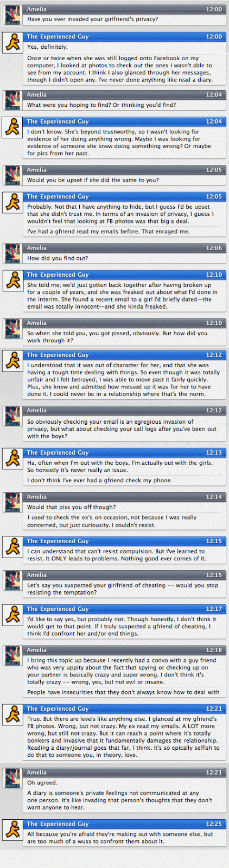Click Amelia's avatar beside the 12:00 message

12,15
